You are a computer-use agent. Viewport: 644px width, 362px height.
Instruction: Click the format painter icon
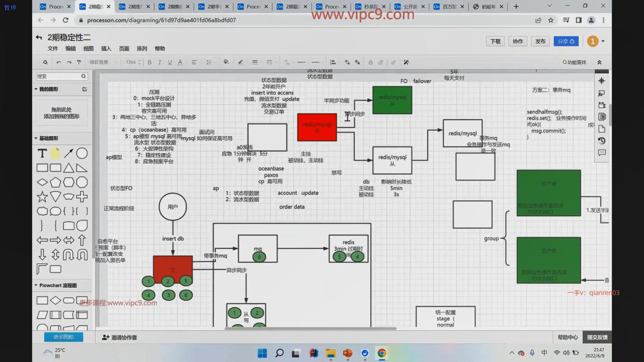point(79,62)
